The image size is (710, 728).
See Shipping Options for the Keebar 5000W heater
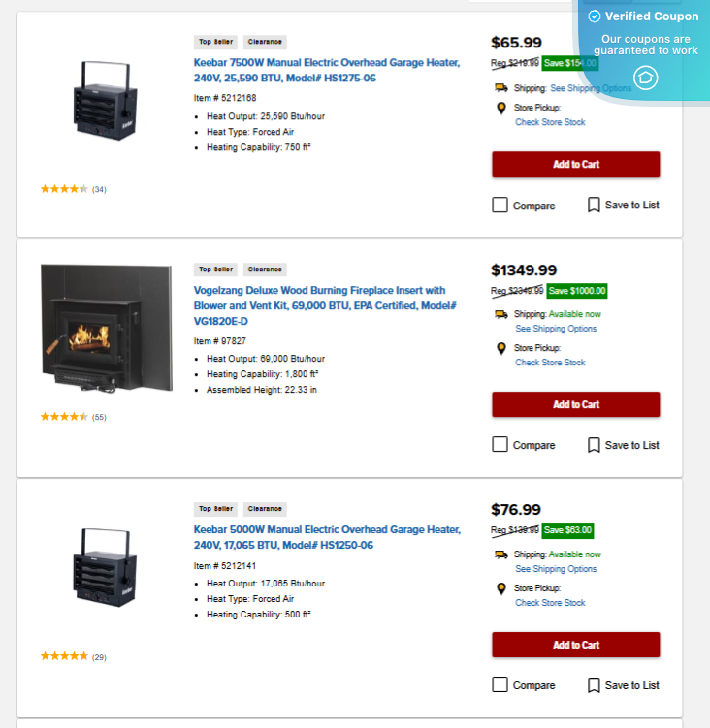(x=556, y=569)
